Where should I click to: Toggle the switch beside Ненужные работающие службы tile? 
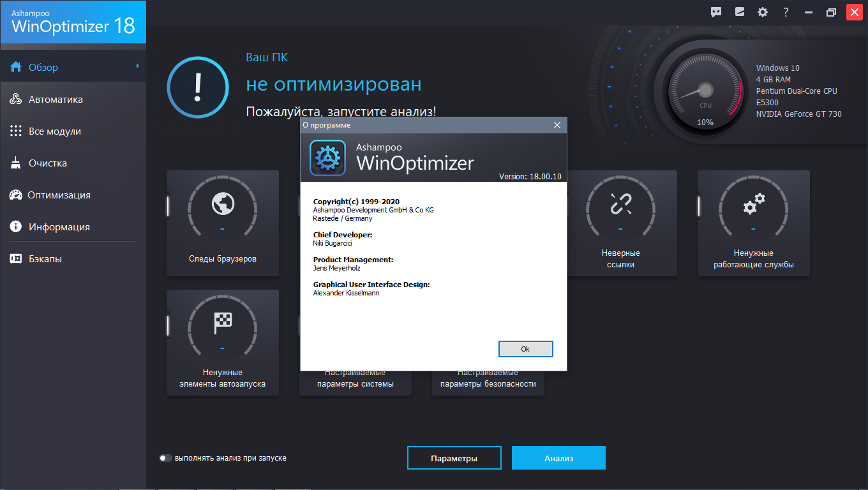click(x=699, y=206)
